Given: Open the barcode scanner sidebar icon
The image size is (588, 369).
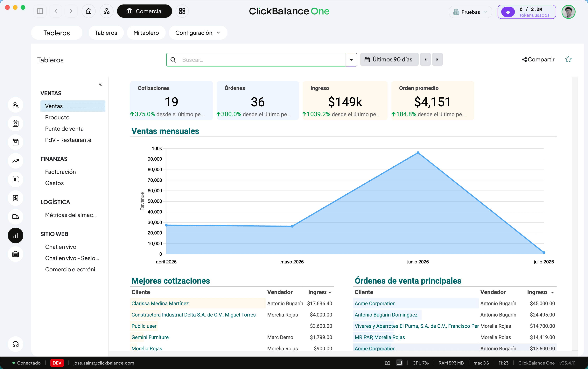Looking at the screenshot, I should [x=16, y=180].
